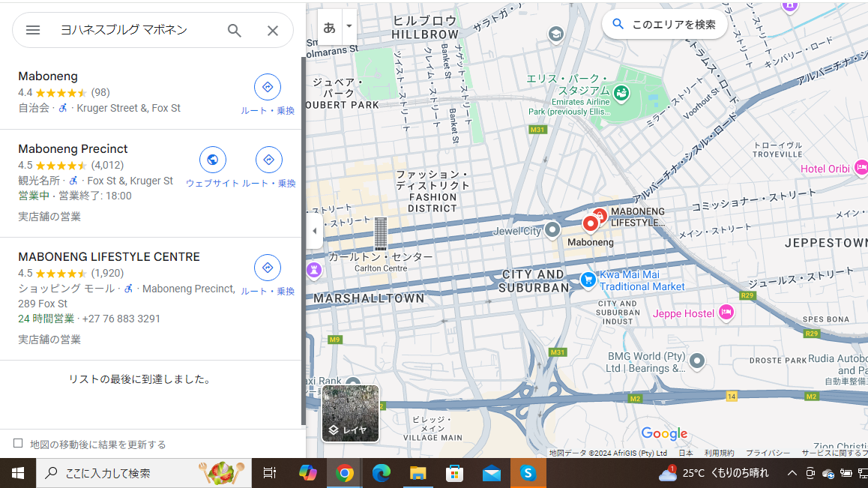Select the Jewel City map marker

tap(552, 230)
